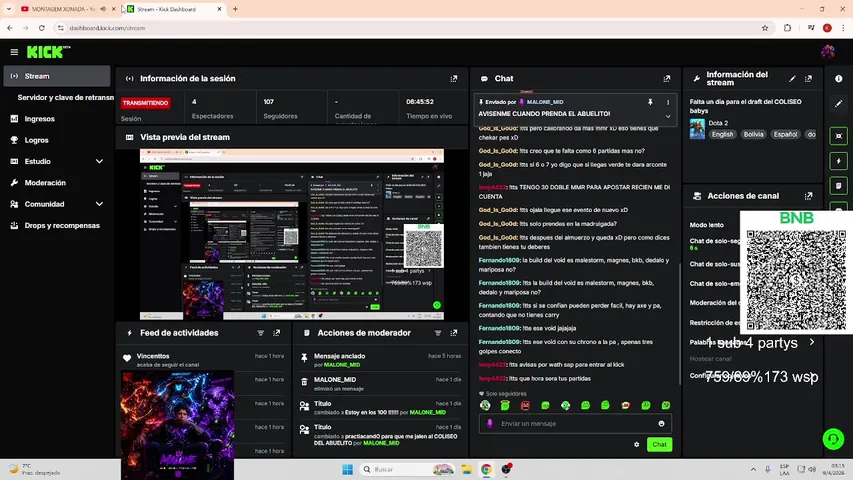Open pinned message options menu
This screenshot has width=853, height=480.
coord(668,102)
